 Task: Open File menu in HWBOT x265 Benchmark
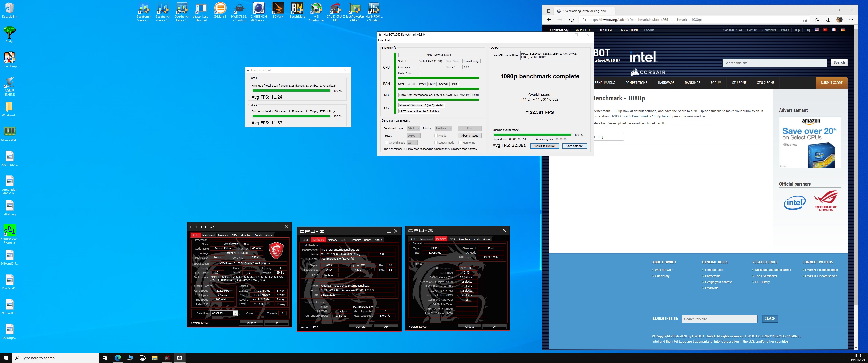[x=381, y=40]
